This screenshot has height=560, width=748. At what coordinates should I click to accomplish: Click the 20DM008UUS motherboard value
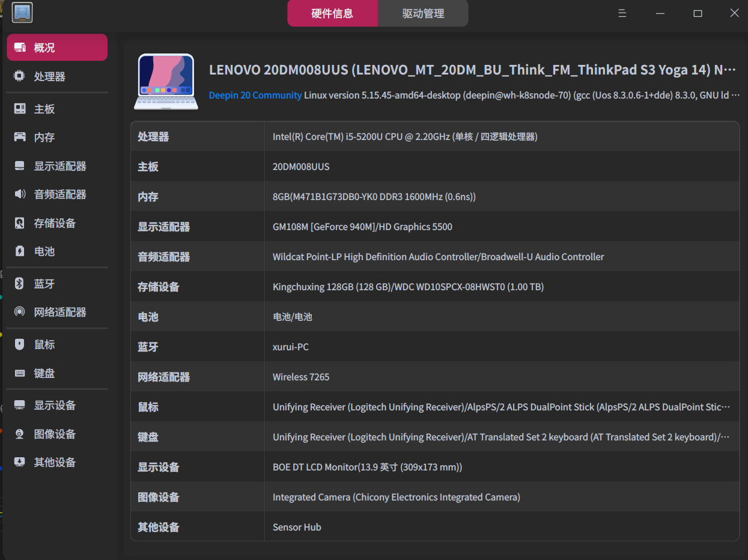tap(301, 166)
